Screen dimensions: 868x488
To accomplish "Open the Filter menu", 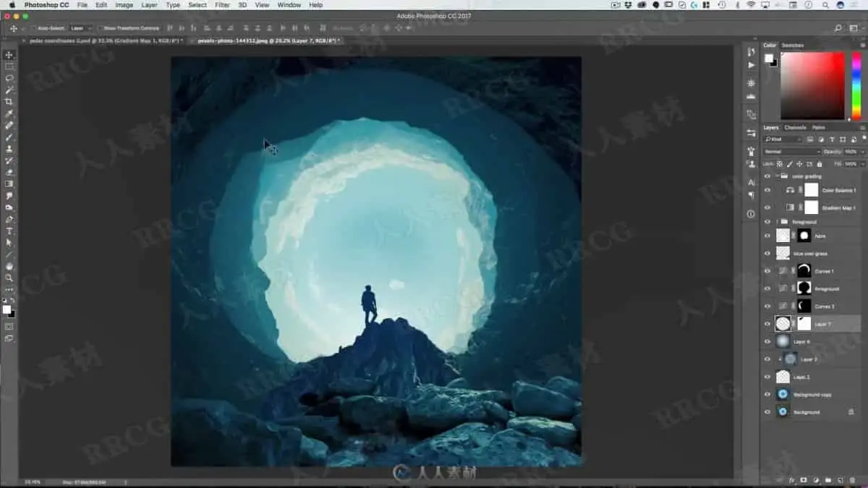I will tap(222, 5).
